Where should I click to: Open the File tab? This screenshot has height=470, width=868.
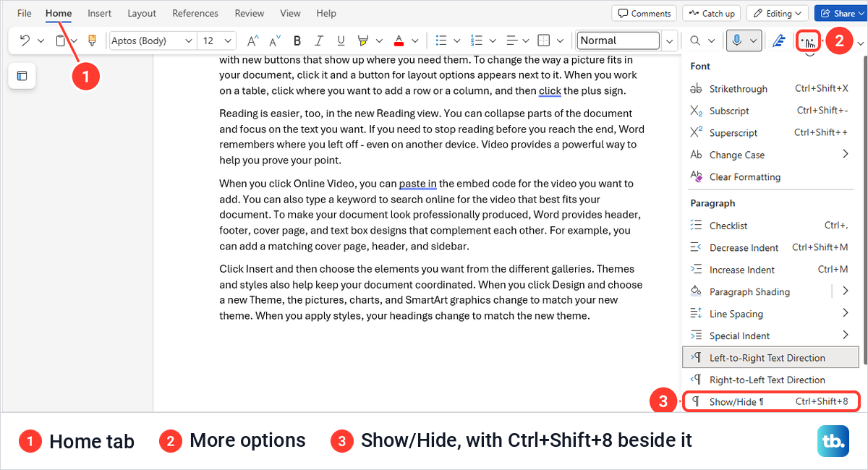coord(24,13)
